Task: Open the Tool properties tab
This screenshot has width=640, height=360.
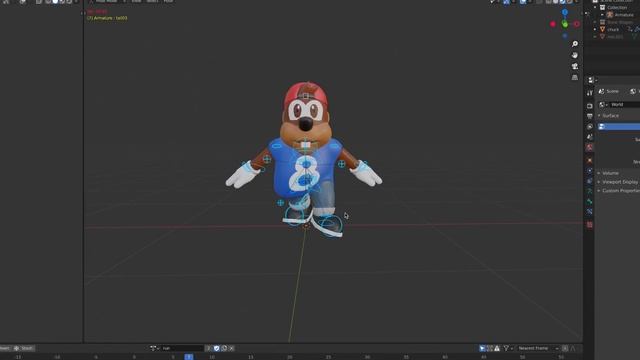Action: [590, 93]
